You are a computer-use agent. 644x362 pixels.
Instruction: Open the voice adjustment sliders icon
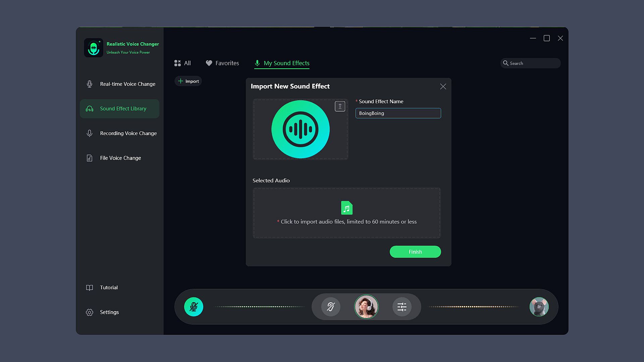(x=402, y=307)
